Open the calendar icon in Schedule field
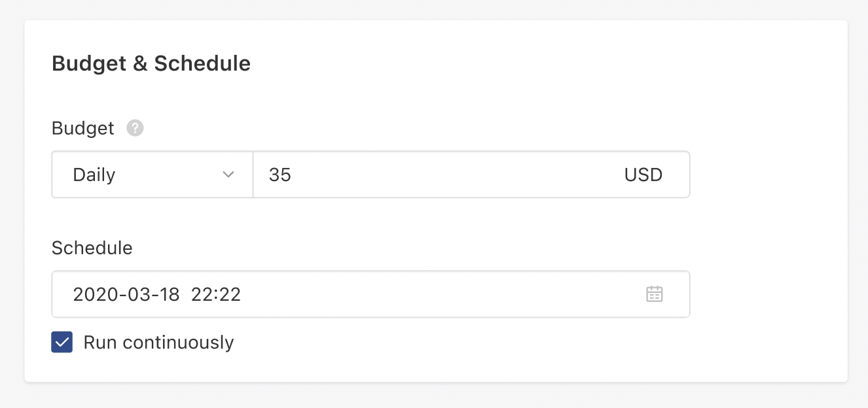Image resolution: width=868 pixels, height=408 pixels. (654, 294)
